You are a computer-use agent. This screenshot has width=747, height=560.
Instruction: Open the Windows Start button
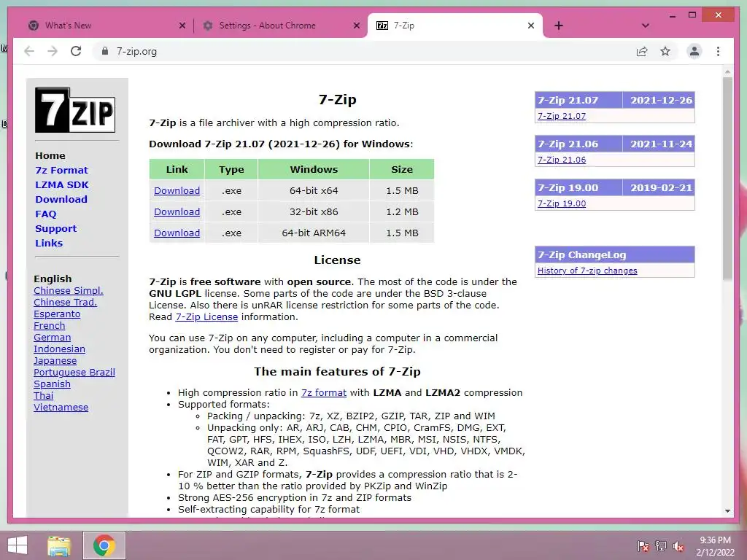pyautogui.click(x=18, y=545)
